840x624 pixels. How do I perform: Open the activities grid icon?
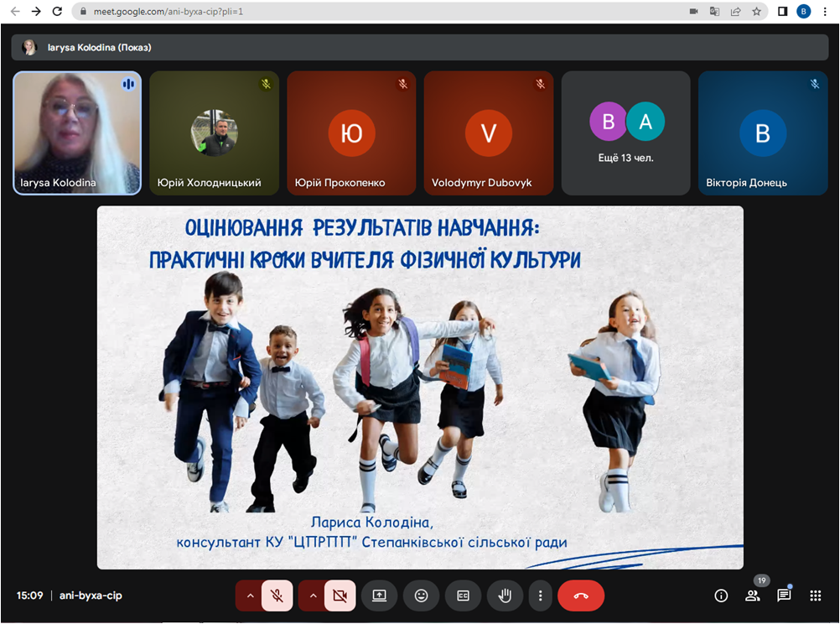[x=815, y=595]
